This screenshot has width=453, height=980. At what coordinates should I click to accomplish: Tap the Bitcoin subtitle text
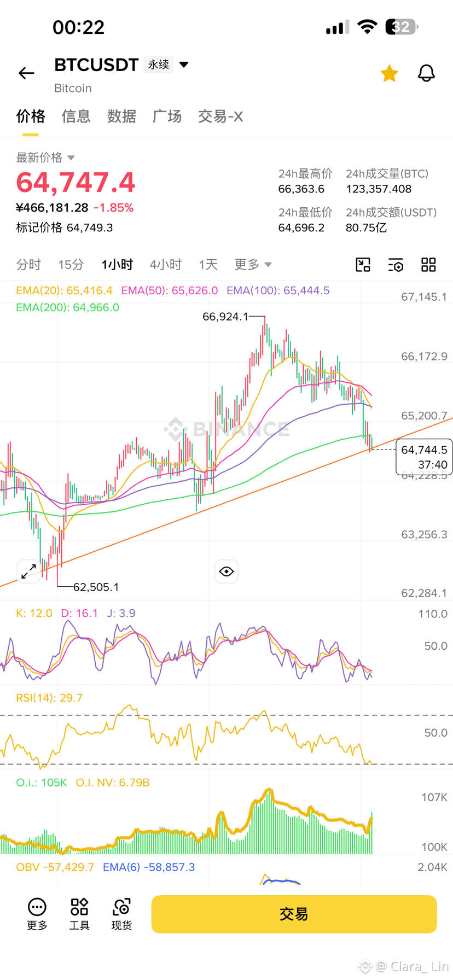(x=73, y=88)
